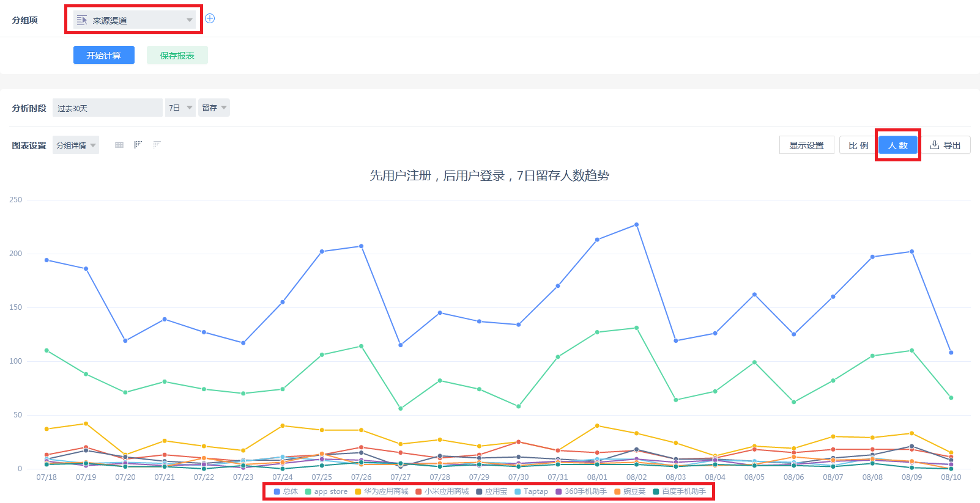Click the 开始计算 button
The width and height of the screenshot is (980, 503).
[104, 55]
